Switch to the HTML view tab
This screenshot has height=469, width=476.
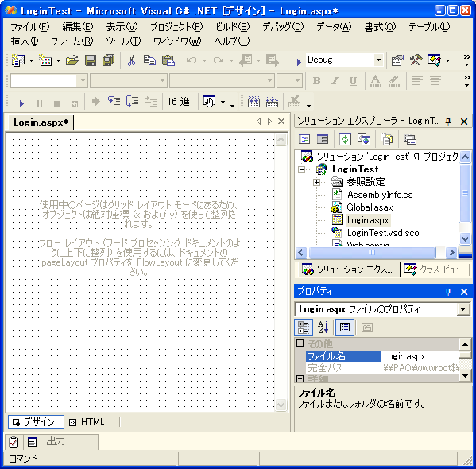click(87, 422)
